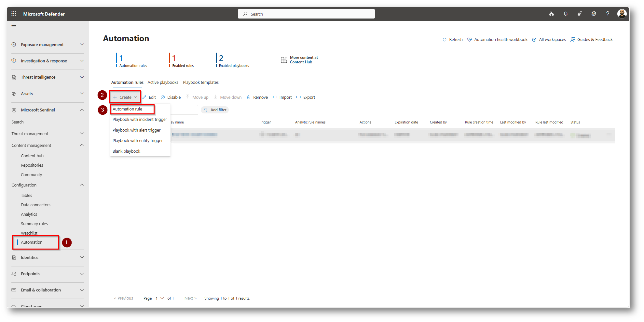Click the Guides & Feedback icon
This screenshot has height=322, width=644.
pos(573,40)
